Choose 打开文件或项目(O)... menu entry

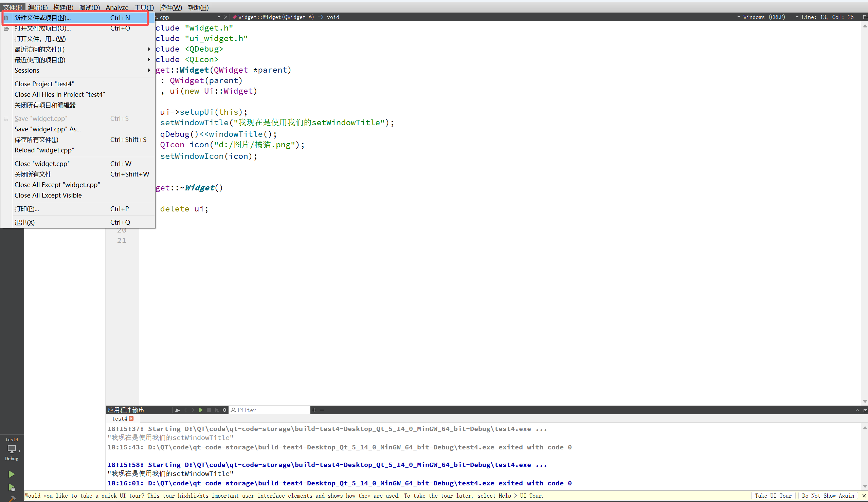(77, 29)
